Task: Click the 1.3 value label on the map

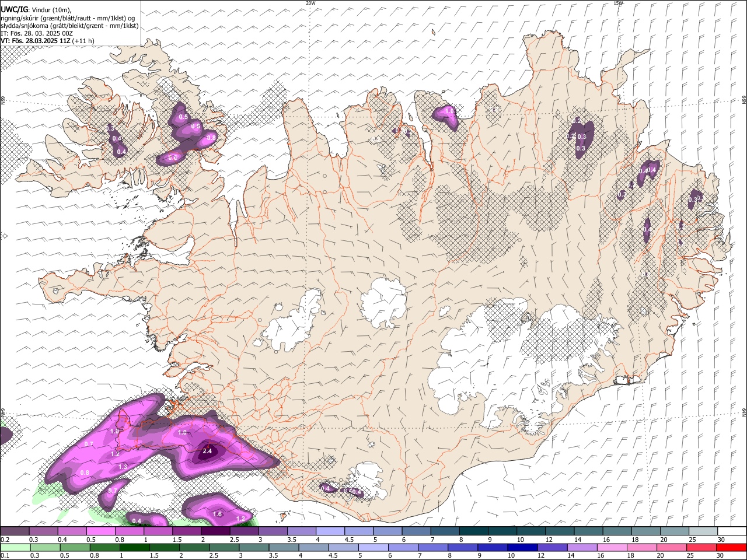Action: point(123,467)
